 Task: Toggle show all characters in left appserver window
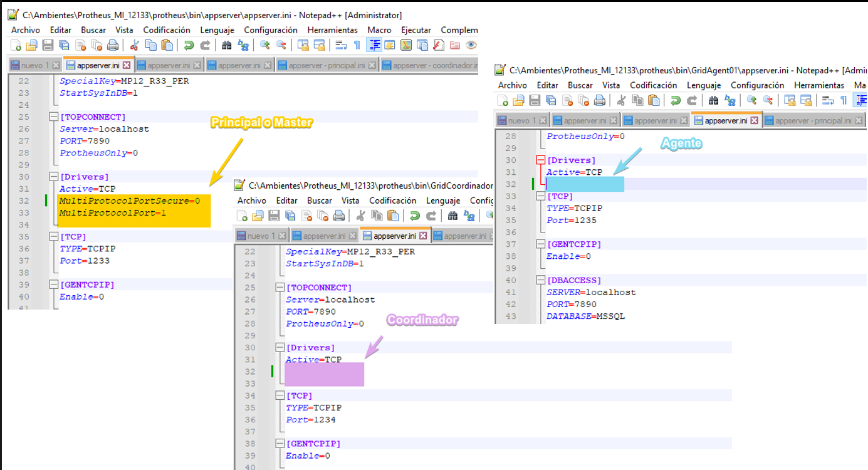click(x=357, y=45)
